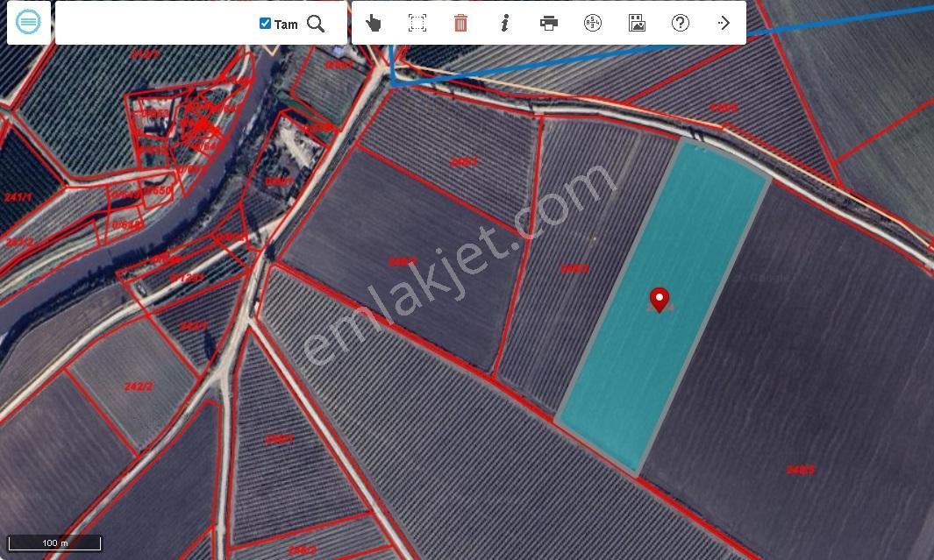934x560 pixels.
Task: Click the 100 m scale bar
Action: coord(54,542)
